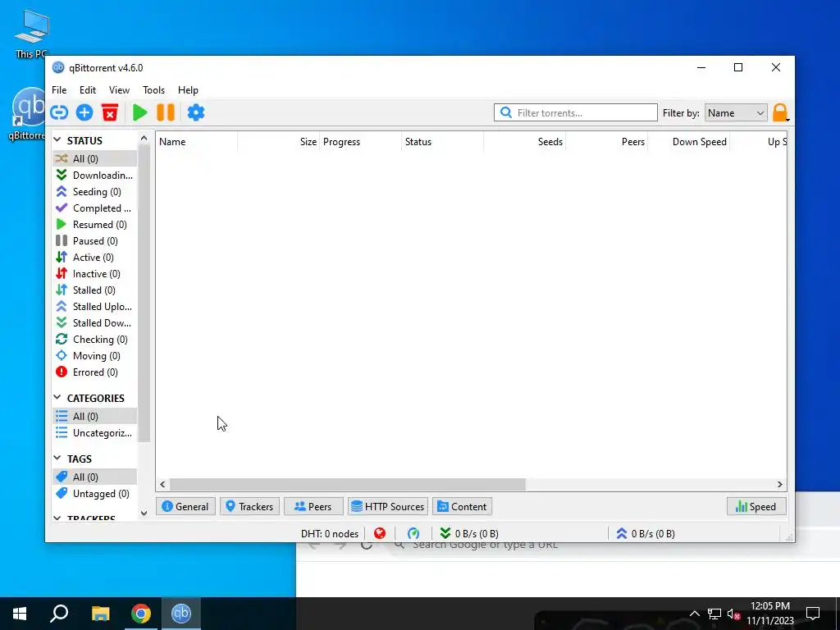The width and height of the screenshot is (840, 630).
Task: Click the orange lock UI icon
Action: (x=780, y=112)
